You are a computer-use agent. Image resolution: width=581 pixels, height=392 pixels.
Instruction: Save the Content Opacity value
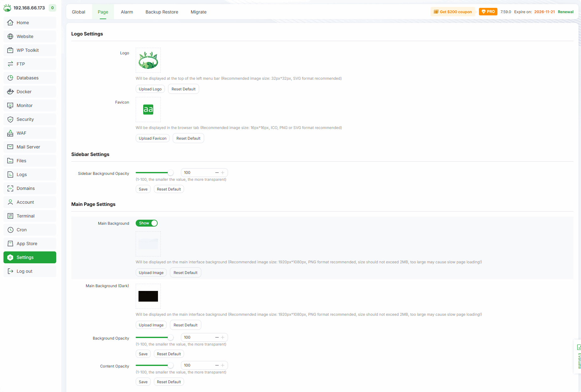pyautogui.click(x=143, y=382)
